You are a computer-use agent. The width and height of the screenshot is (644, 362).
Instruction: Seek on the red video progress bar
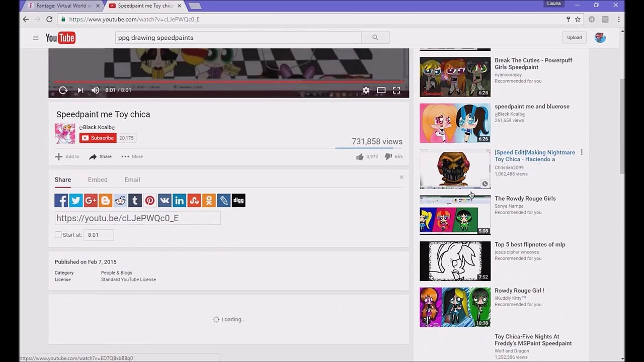click(x=228, y=81)
